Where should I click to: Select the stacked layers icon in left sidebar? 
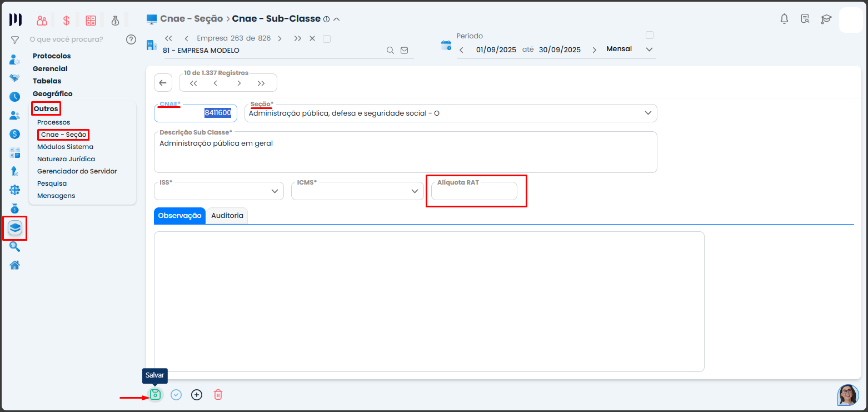[15, 228]
